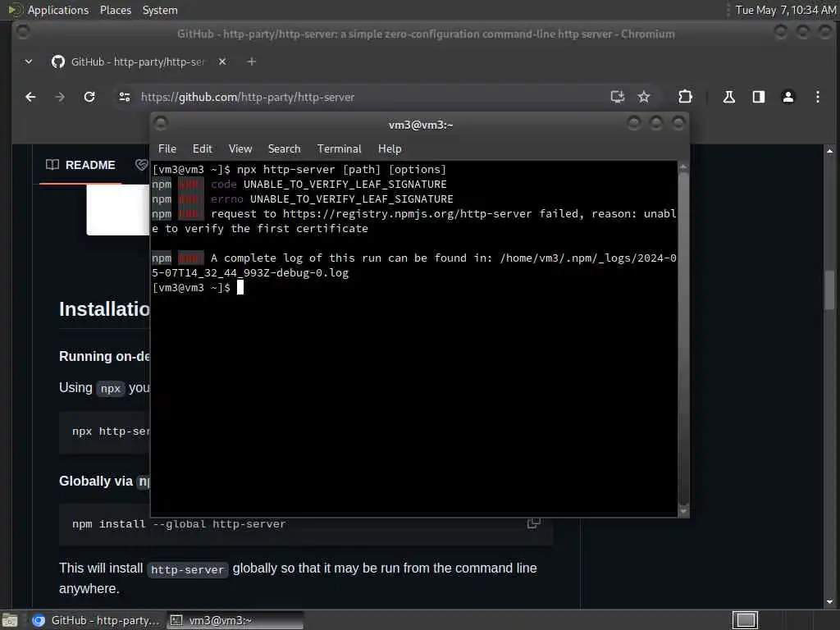Open a new browser tab
Image resolution: width=840 pixels, height=630 pixels.
(251, 62)
